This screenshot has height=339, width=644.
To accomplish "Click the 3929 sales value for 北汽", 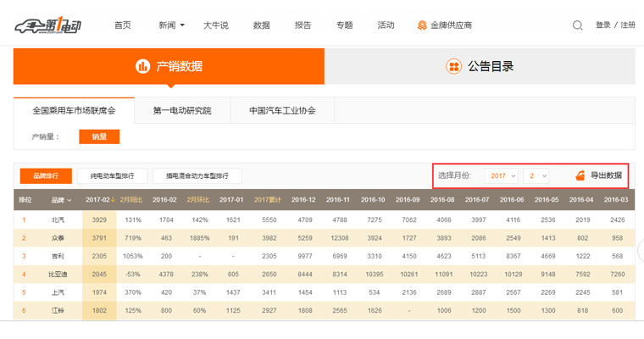I will 99,220.
